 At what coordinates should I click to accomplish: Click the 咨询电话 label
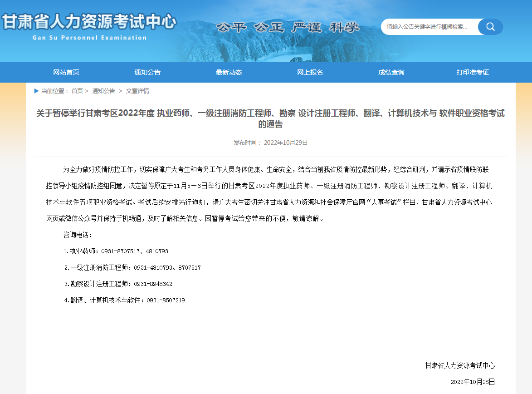pyautogui.click(x=78, y=235)
